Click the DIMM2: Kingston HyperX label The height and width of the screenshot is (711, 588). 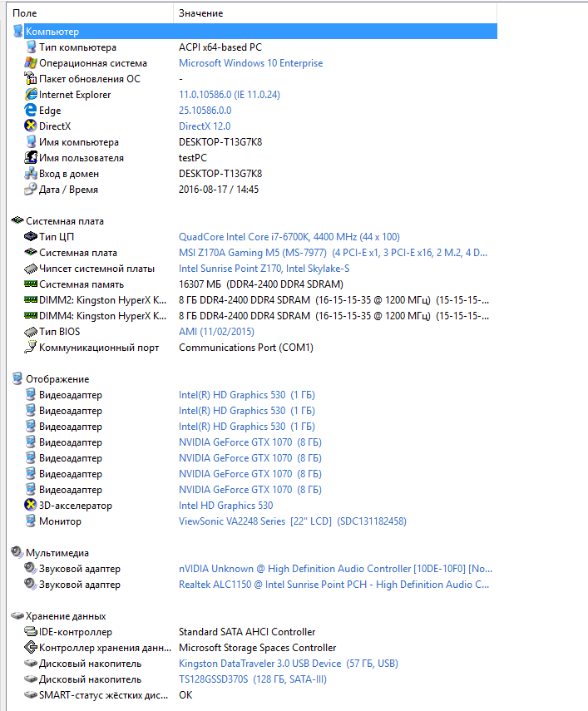pyautogui.click(x=103, y=299)
